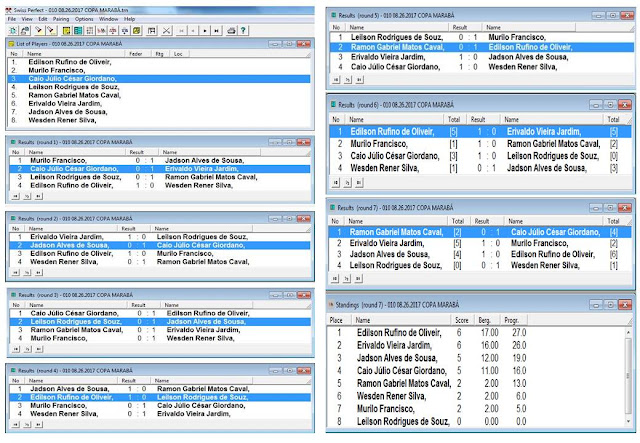Select Ramon Gabriel Matos Caval in List of Players
640x443 pixels.
159,95
